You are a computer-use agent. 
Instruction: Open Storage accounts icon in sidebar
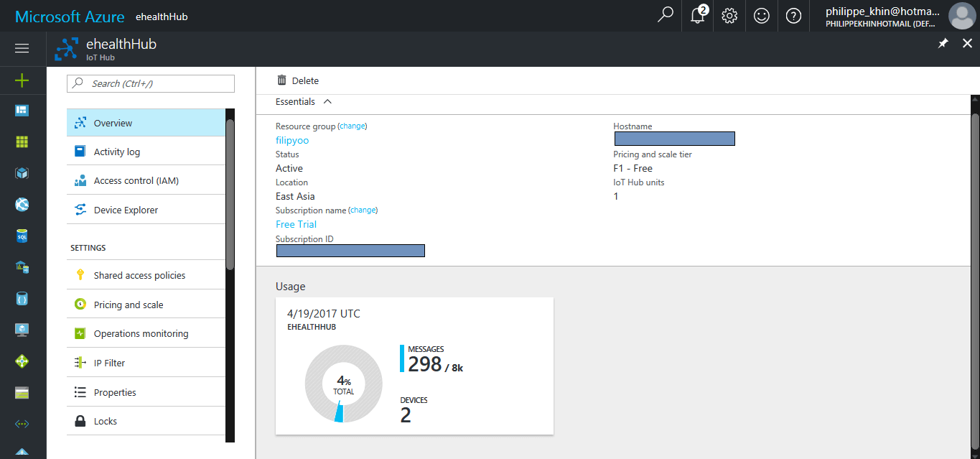(22, 393)
